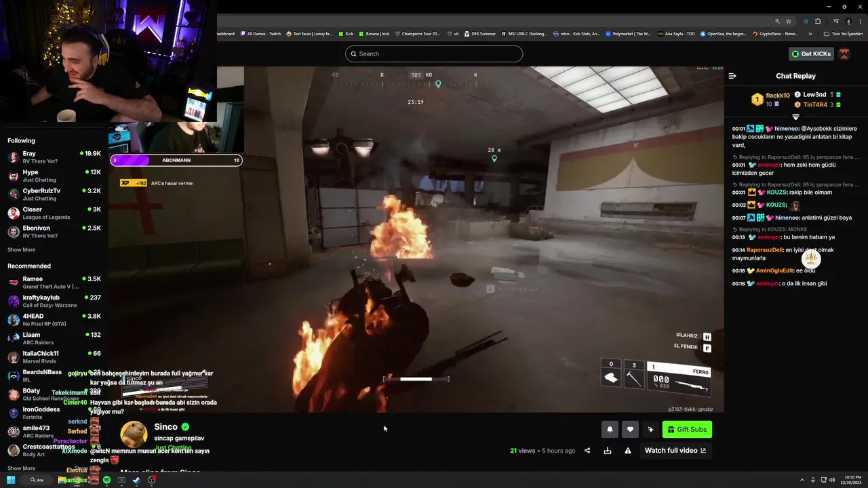Open ItaliaChick11 in Recommended list
868x488 pixels.
(x=54, y=357)
